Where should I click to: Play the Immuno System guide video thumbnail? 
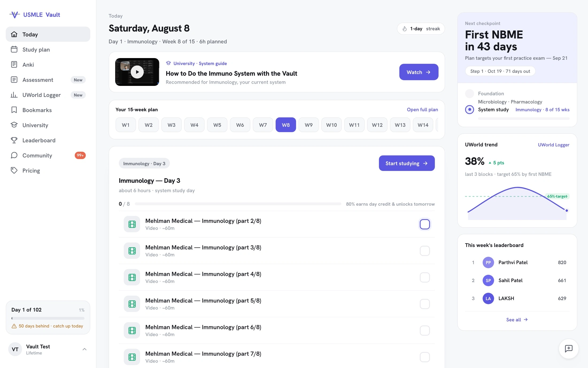[137, 72]
